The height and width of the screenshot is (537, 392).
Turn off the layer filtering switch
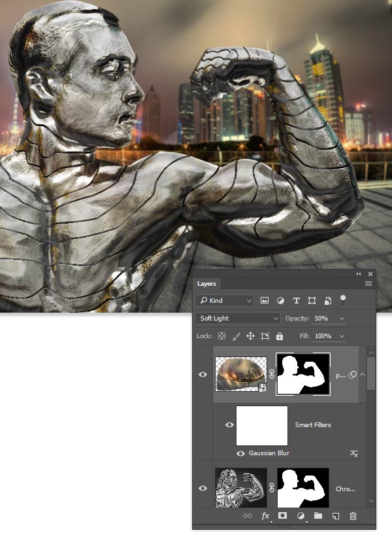coord(343,300)
